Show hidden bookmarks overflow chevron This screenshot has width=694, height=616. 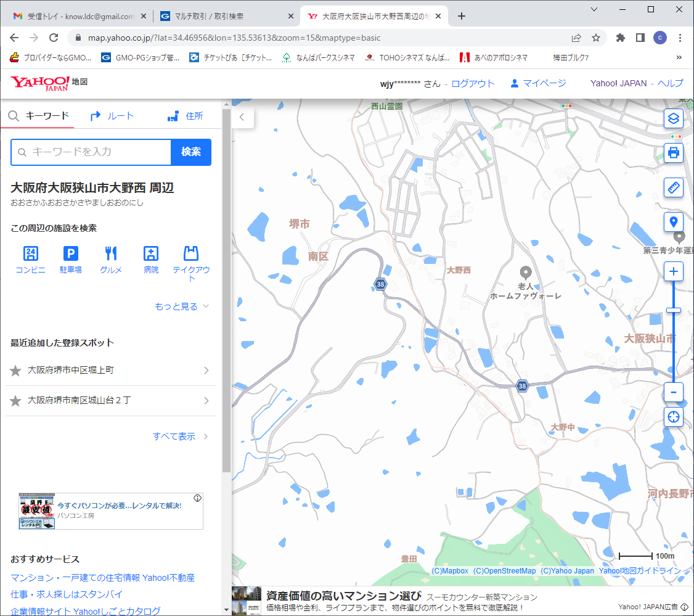coord(679,58)
